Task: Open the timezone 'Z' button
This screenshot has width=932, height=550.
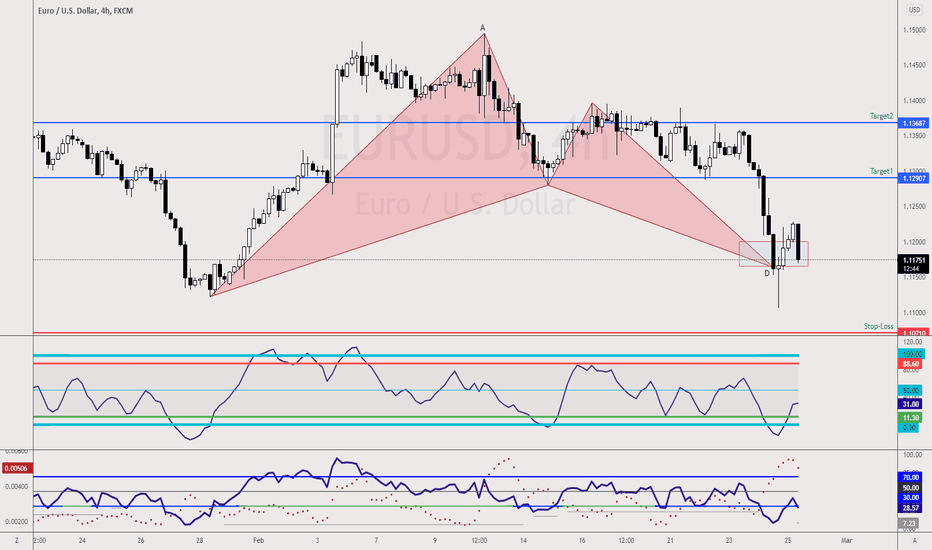Action: click(17, 540)
